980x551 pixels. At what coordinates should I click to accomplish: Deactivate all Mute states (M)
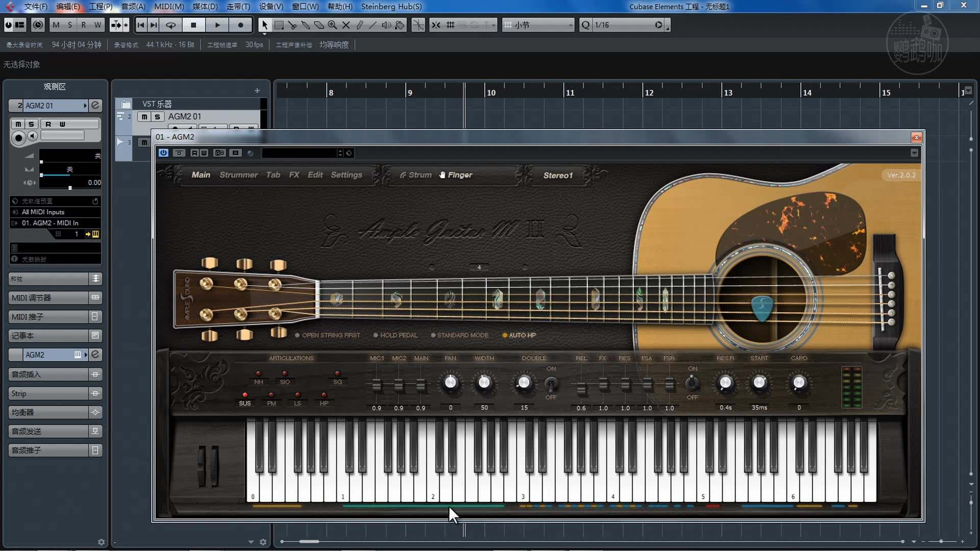click(x=56, y=25)
